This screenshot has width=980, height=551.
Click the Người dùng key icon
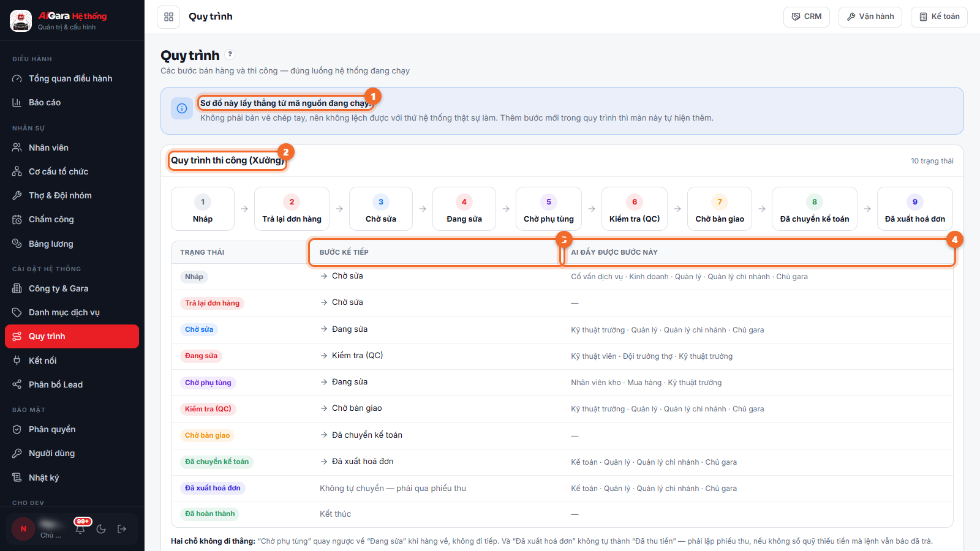[17, 453]
